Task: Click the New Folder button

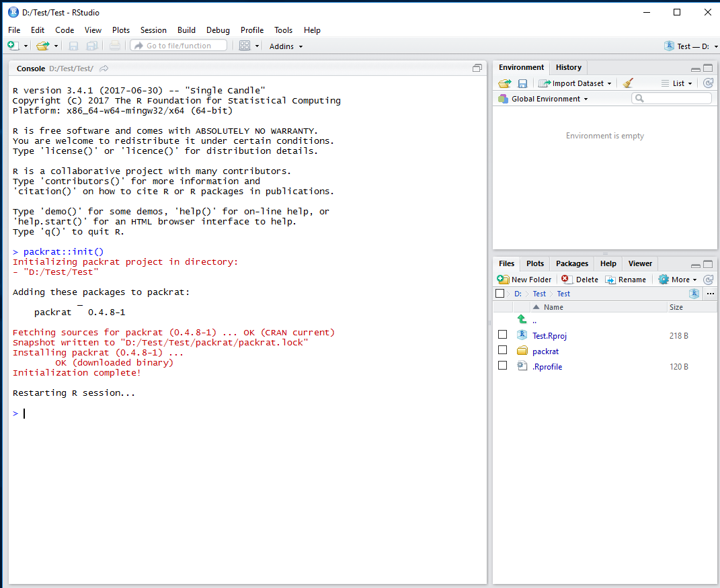Action: coord(524,280)
